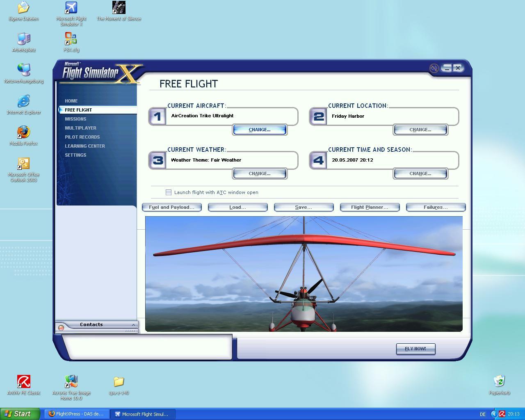Open MULTIPLAYER in sidebar menu
The image size is (525, 420).
pos(80,128)
